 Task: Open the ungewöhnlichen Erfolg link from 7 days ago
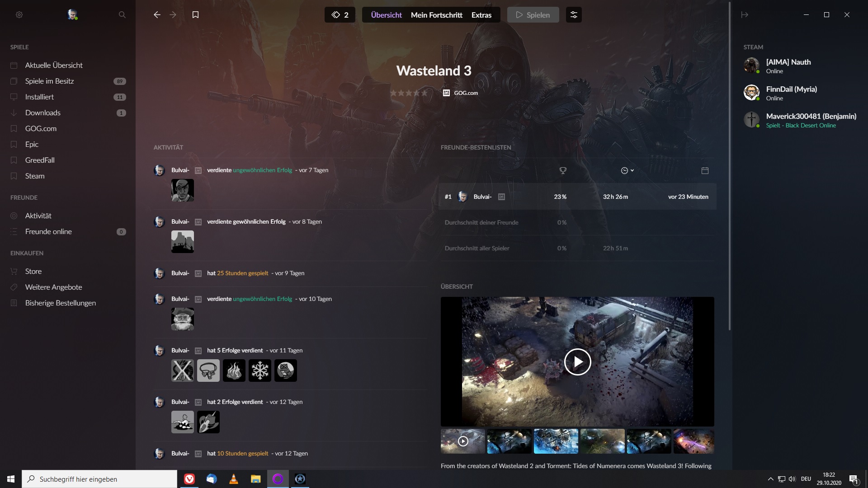(262, 170)
